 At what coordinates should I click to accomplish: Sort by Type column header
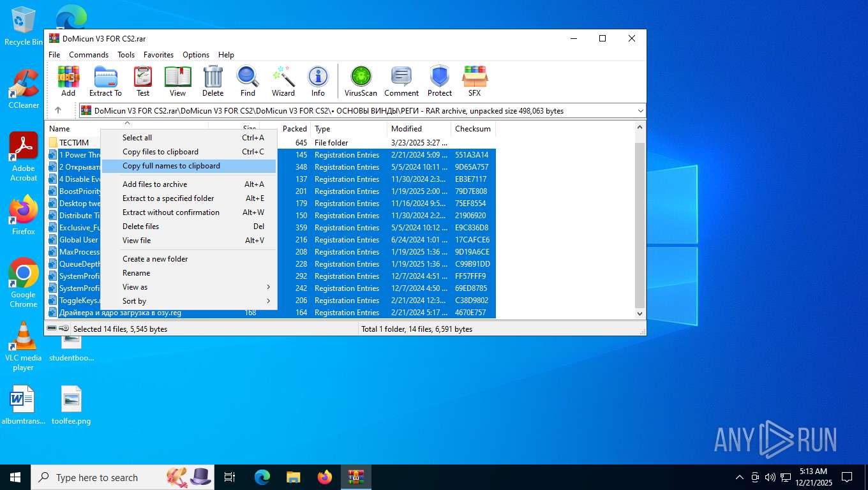click(348, 129)
